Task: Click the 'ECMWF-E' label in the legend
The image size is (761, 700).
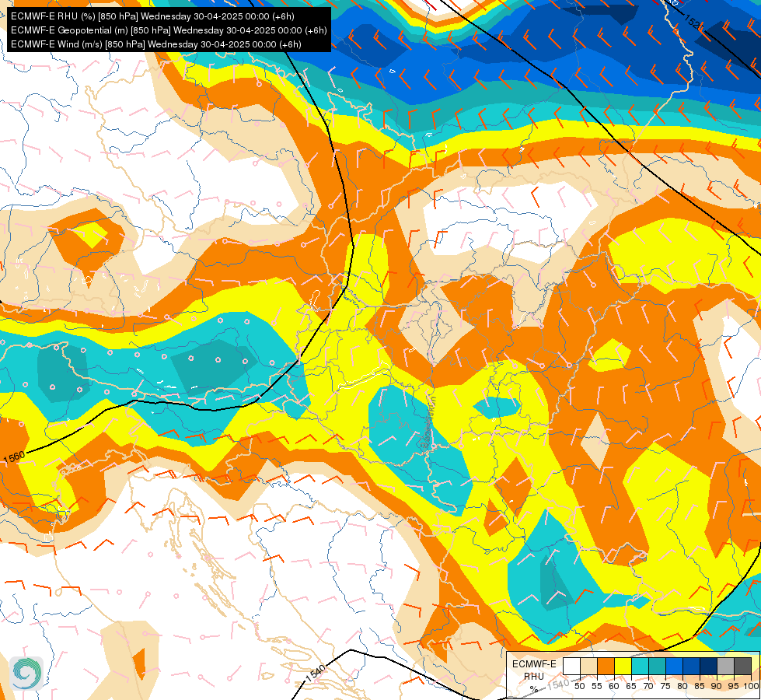Action: click(x=534, y=664)
